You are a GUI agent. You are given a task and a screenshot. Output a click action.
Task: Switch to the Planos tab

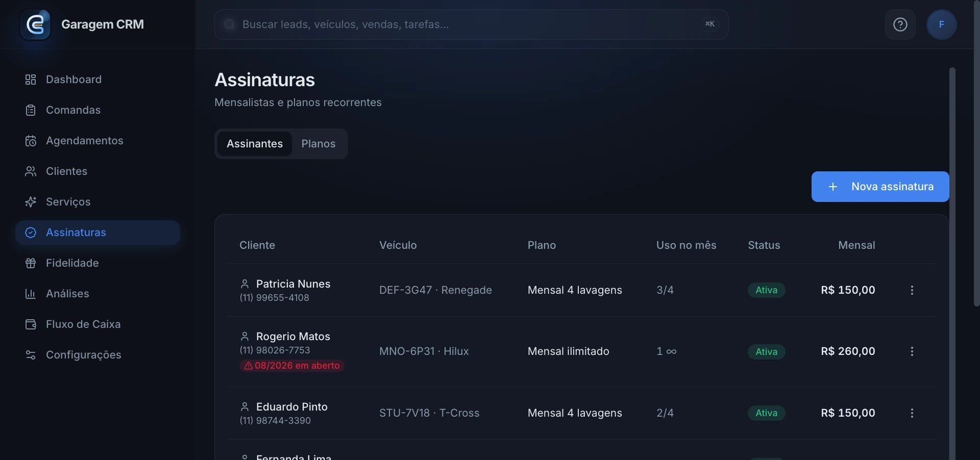pyautogui.click(x=318, y=144)
